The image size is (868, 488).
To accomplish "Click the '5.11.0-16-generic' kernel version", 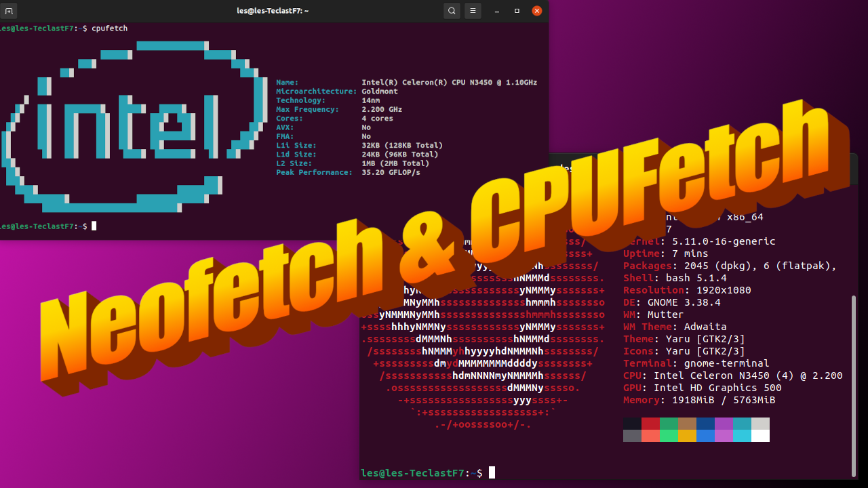I will pos(724,241).
